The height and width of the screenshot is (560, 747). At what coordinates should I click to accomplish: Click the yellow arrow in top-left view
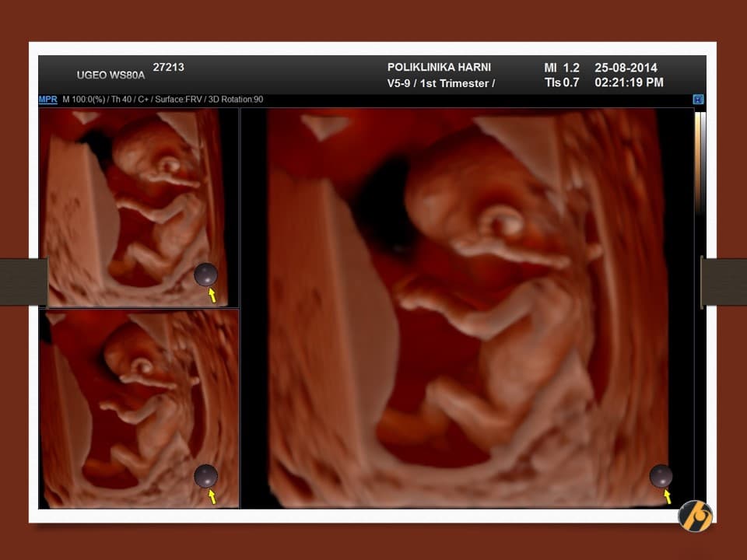click(x=211, y=296)
